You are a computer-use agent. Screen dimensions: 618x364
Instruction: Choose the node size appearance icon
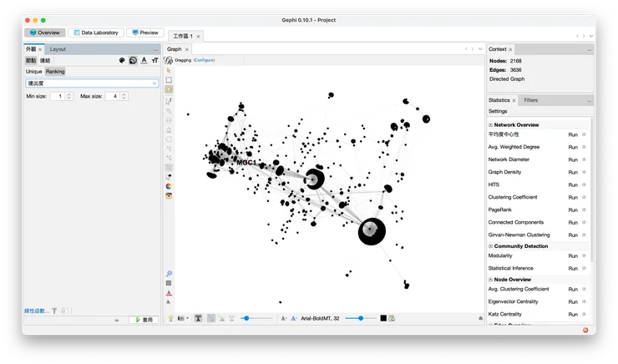134,60
